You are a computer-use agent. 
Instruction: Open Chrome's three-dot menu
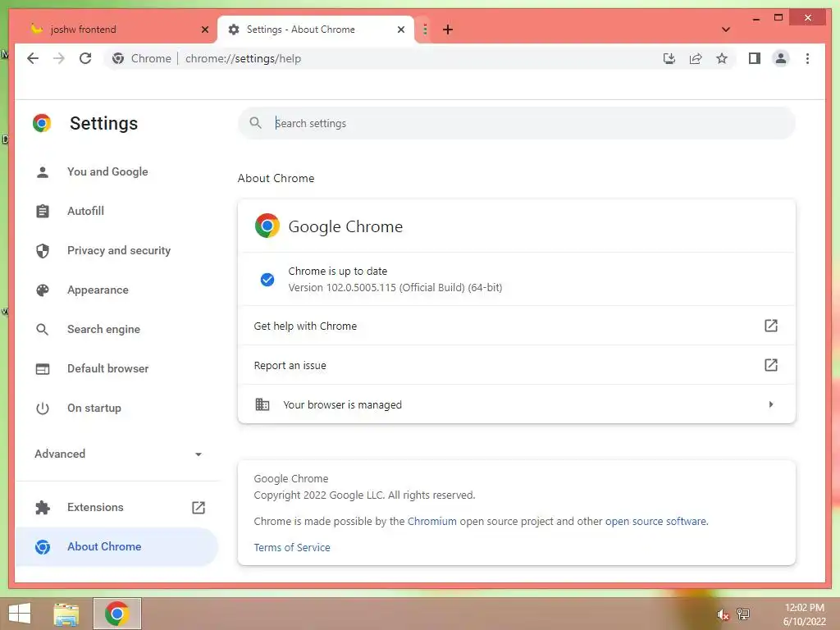pyautogui.click(x=807, y=58)
